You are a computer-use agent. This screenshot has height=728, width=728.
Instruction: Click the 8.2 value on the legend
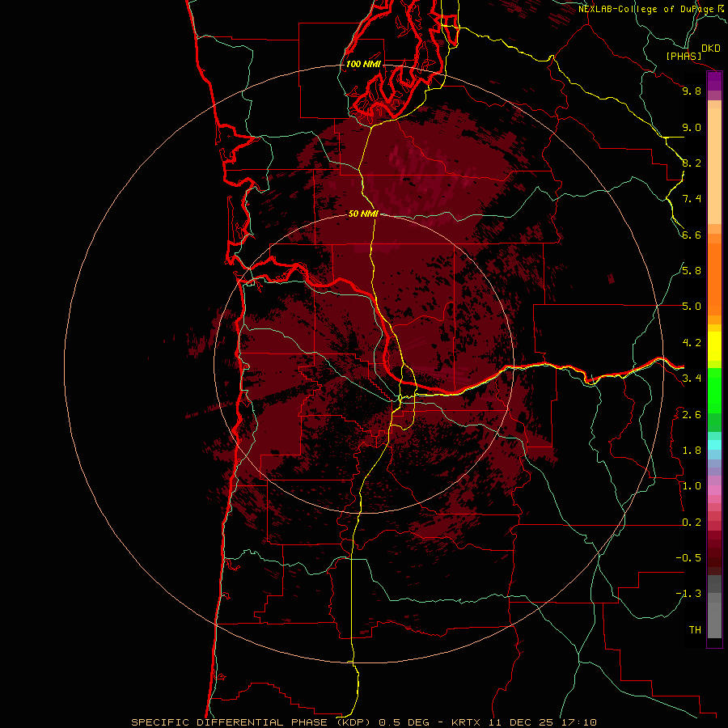[x=692, y=163]
